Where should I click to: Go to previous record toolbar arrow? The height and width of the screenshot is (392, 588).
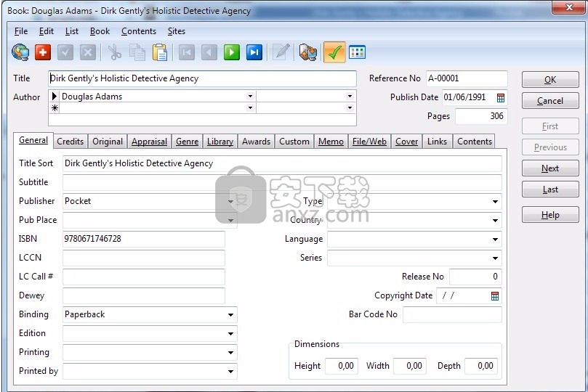(x=209, y=52)
